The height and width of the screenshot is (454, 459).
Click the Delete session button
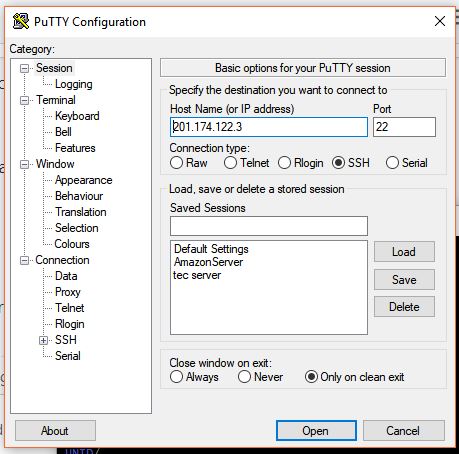(x=404, y=307)
